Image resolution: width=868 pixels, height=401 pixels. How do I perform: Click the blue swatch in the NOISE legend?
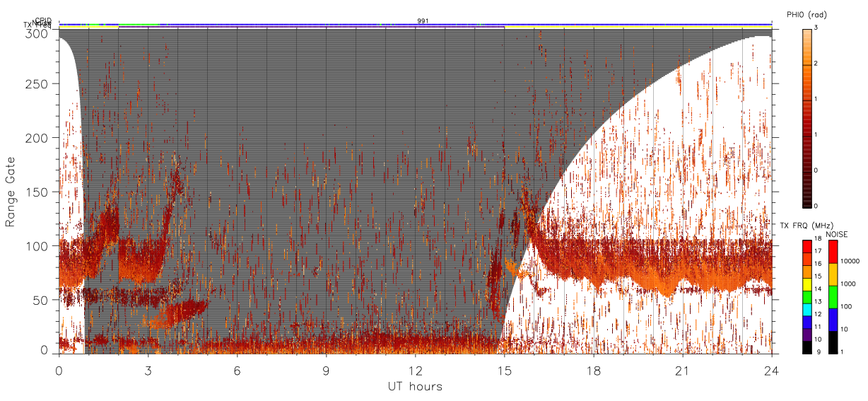click(x=833, y=319)
